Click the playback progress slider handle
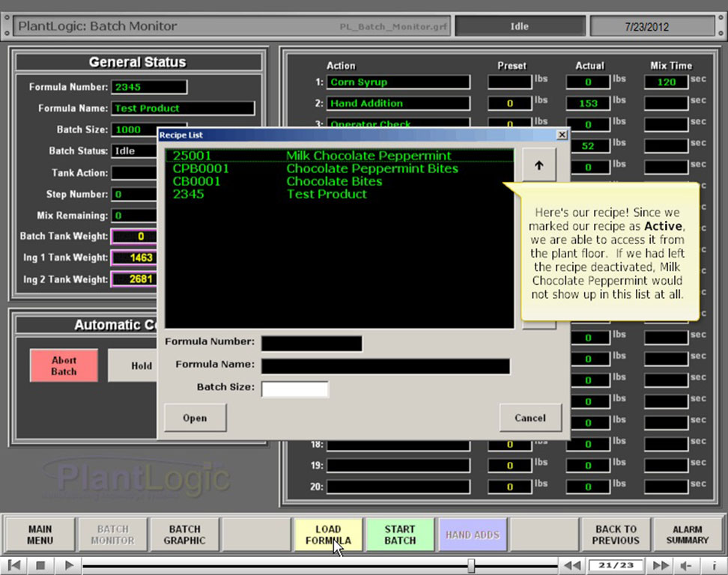Viewport: 728px width, 575px height. coord(471,565)
